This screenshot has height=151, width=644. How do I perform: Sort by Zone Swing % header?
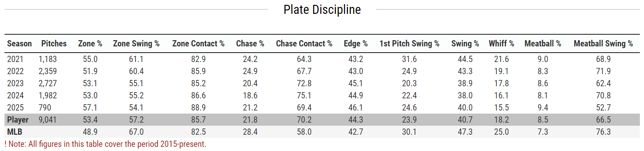(x=136, y=44)
